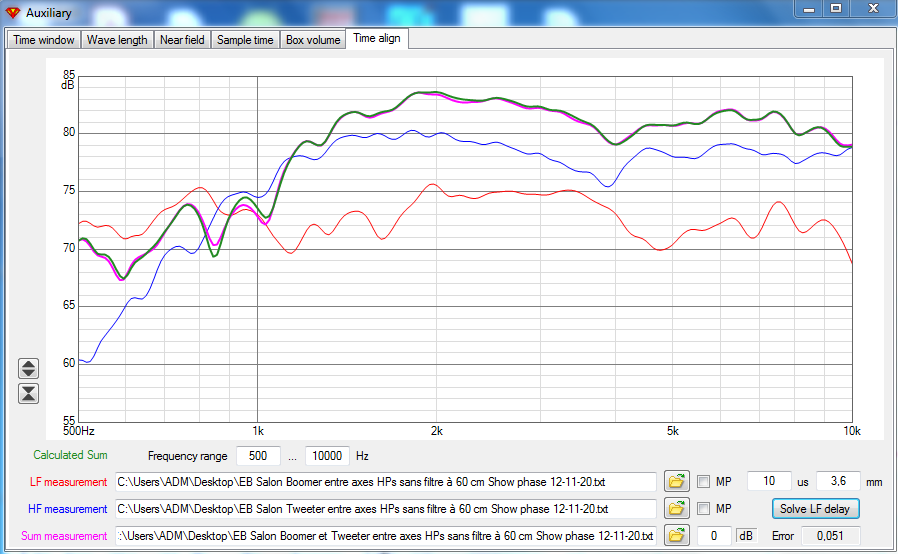Switch to the Time window tab
The height and width of the screenshot is (554, 898).
(44, 40)
